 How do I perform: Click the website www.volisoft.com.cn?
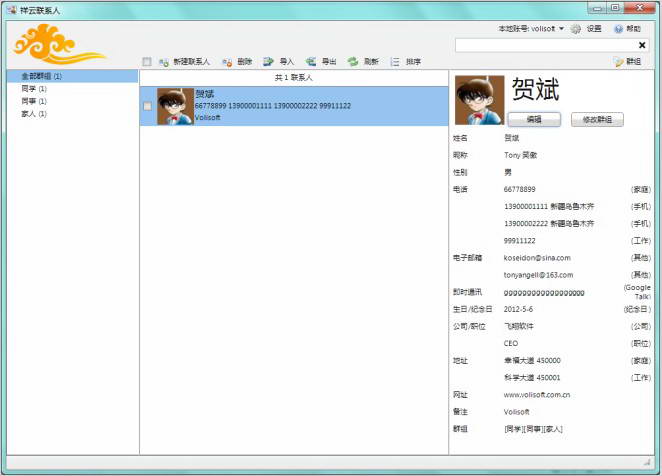coord(537,395)
